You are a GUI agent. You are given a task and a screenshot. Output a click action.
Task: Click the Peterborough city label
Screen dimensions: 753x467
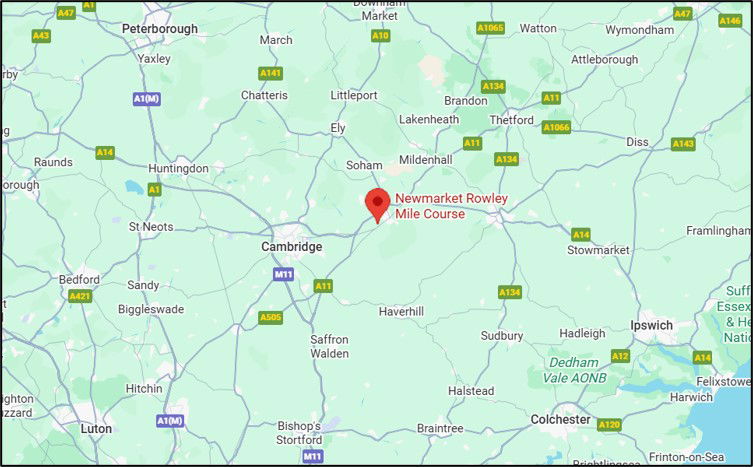pyautogui.click(x=160, y=29)
